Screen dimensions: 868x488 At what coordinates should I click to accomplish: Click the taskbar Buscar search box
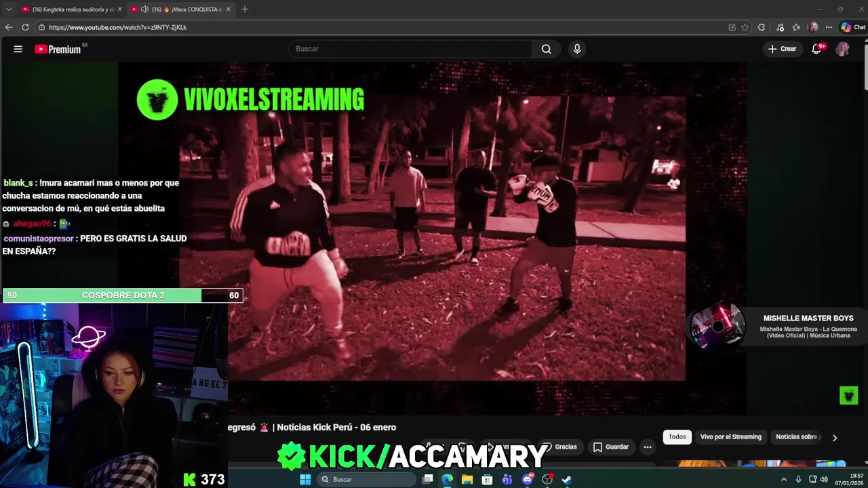point(366,479)
